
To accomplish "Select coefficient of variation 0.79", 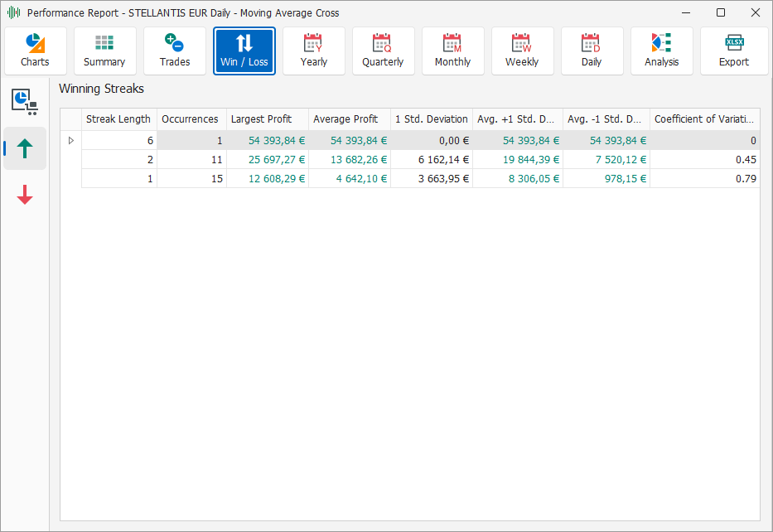I will (x=704, y=178).
